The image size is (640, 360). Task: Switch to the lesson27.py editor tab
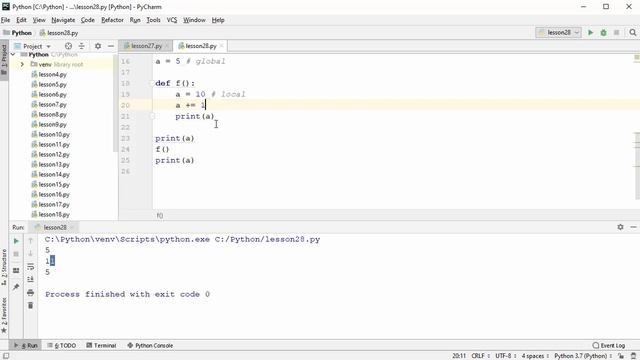146,46
